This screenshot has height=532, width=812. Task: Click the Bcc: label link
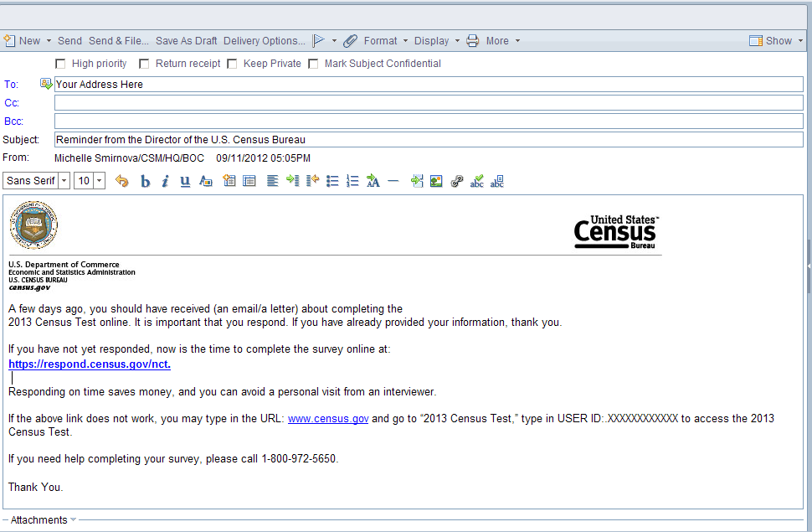click(13, 121)
